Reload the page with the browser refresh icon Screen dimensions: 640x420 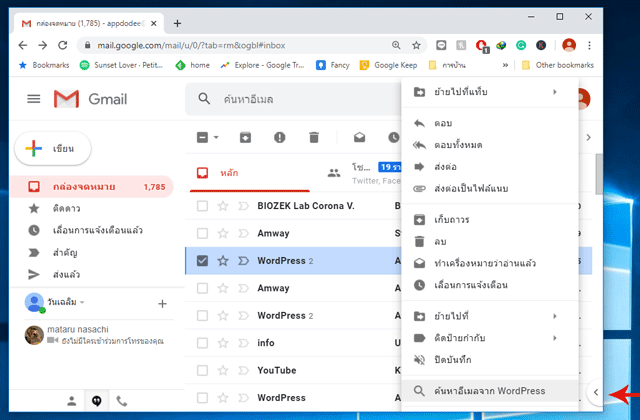pyautogui.click(x=62, y=45)
